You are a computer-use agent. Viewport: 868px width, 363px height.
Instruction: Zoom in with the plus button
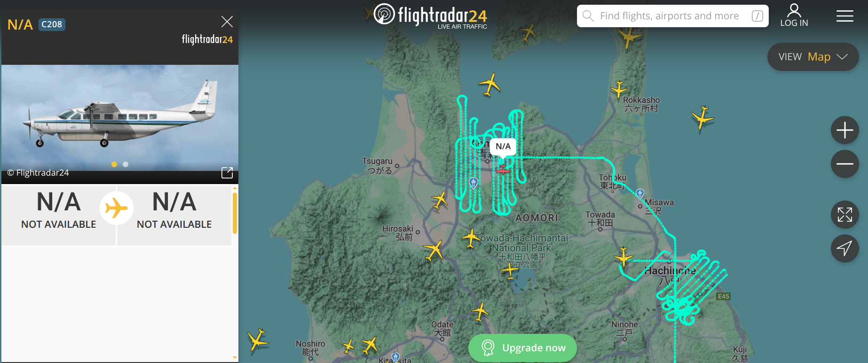click(844, 130)
